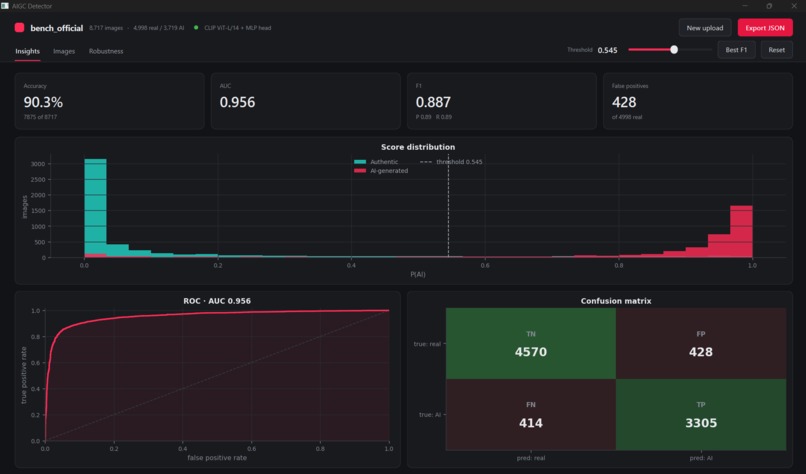Click the New upload button
806x474 pixels.
coord(705,28)
